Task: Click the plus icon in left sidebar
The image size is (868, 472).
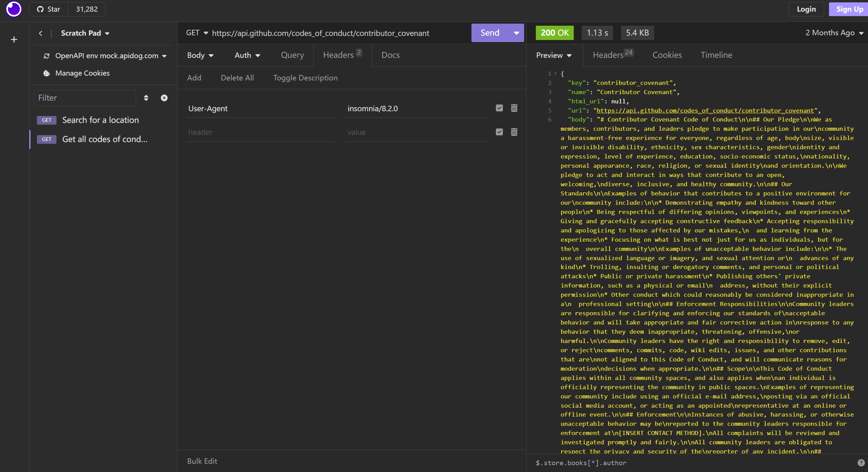Action: tap(14, 40)
